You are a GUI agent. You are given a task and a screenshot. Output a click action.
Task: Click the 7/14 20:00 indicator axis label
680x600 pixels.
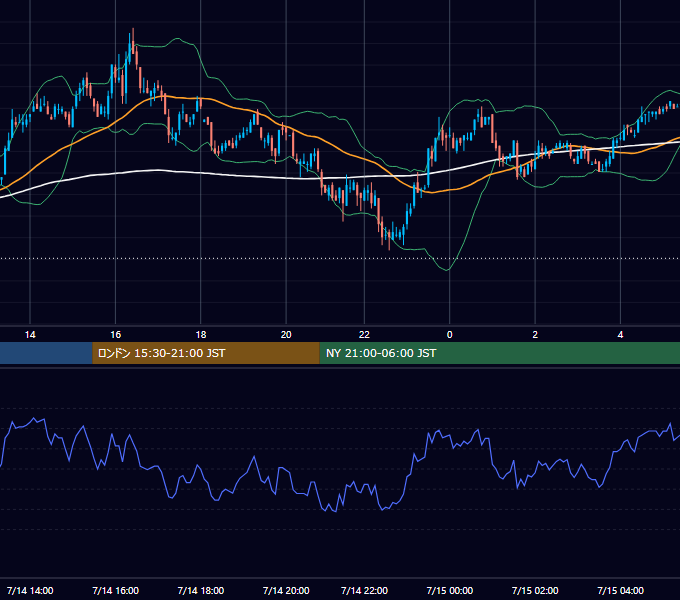click(286, 590)
